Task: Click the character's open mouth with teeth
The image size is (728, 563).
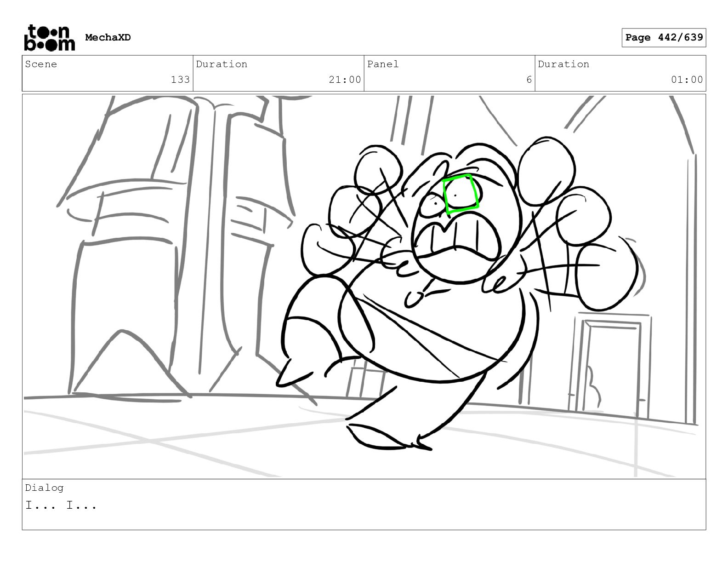Action: point(458,237)
